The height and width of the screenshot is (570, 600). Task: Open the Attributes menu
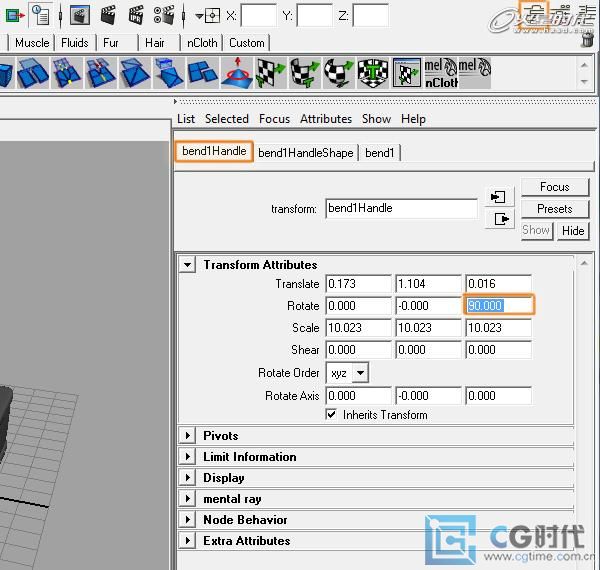pyautogui.click(x=326, y=119)
